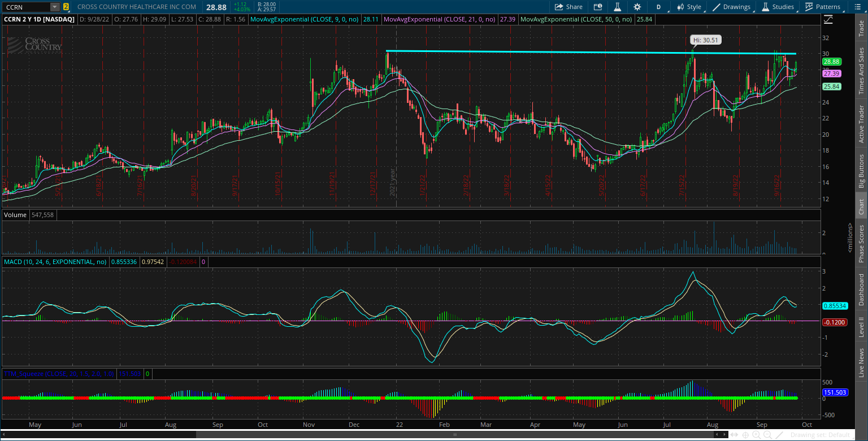Click the Volume study label
Viewport: 868px width, 441px height.
coord(14,215)
